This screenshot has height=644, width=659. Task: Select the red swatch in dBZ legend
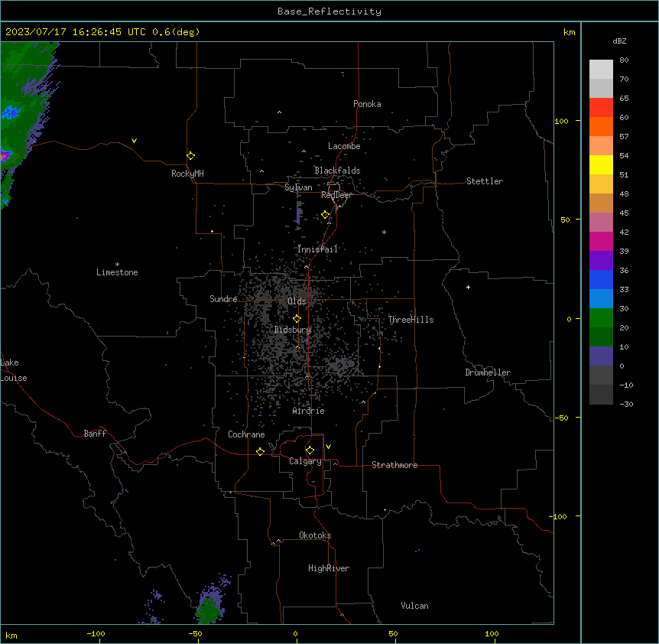coord(601,108)
